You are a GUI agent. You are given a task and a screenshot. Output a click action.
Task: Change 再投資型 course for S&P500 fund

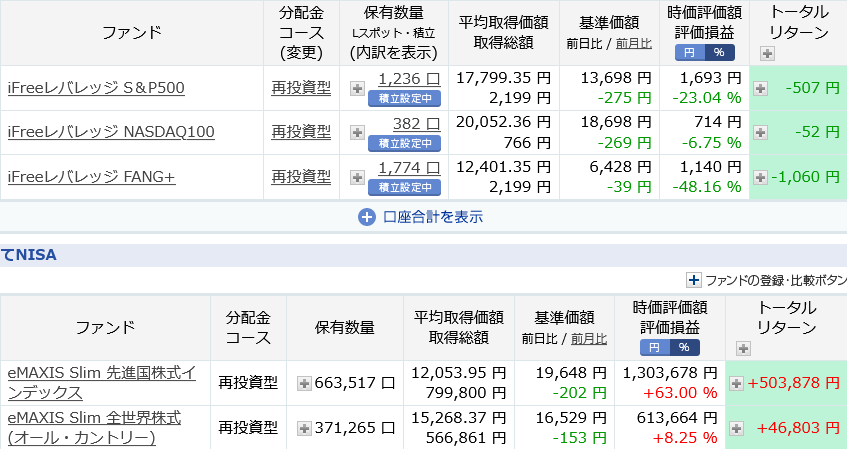[301, 88]
